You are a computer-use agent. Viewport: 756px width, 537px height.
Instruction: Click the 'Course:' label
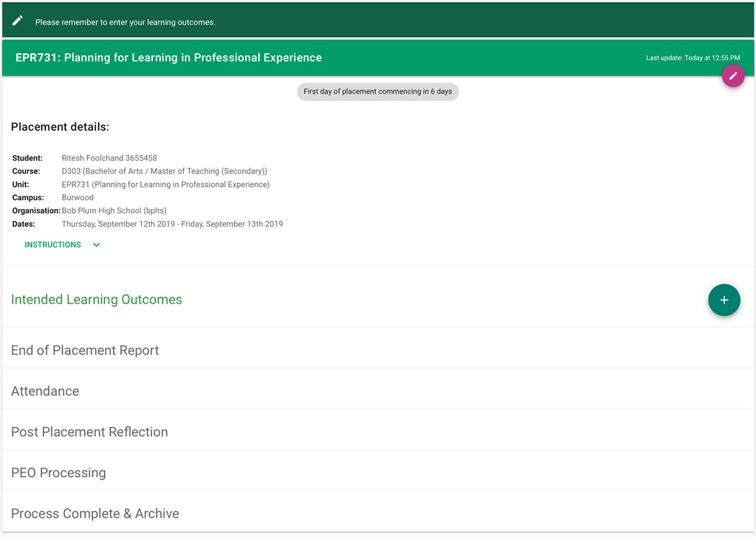[x=26, y=171]
